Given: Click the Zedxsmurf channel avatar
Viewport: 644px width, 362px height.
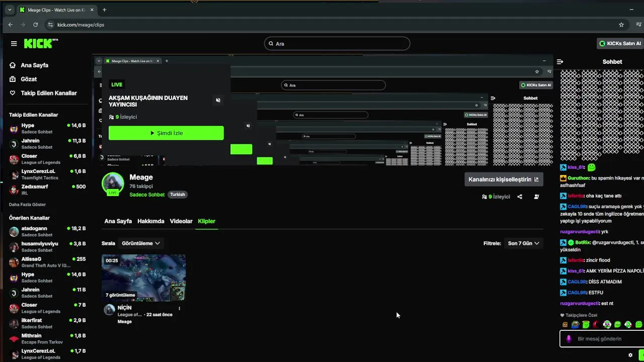Looking at the screenshot, I should 14,190.
